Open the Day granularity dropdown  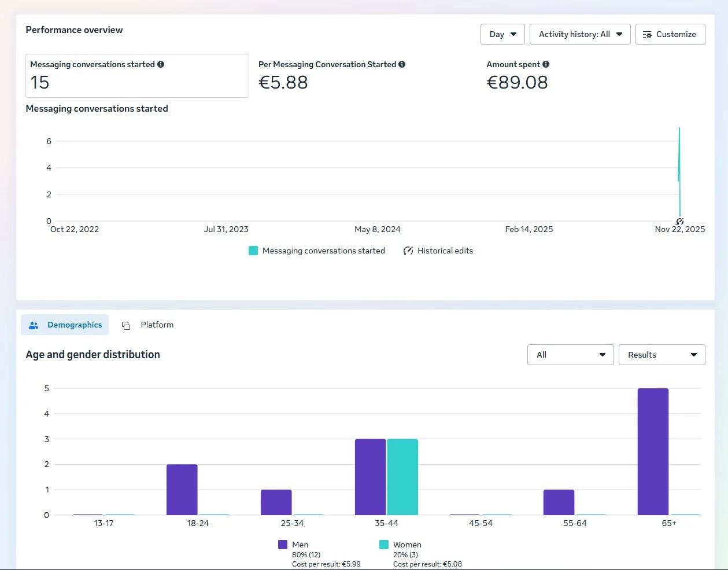point(502,34)
